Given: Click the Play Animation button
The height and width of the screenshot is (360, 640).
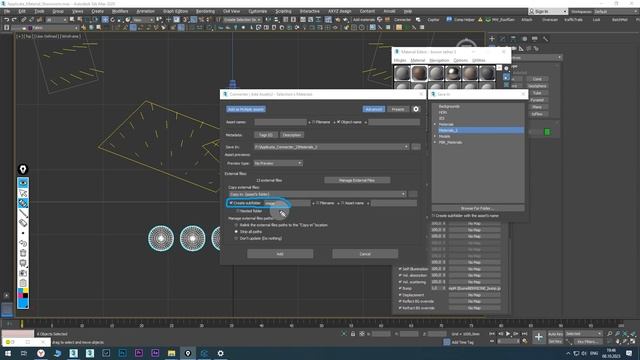Looking at the screenshot, I should 508,334.
